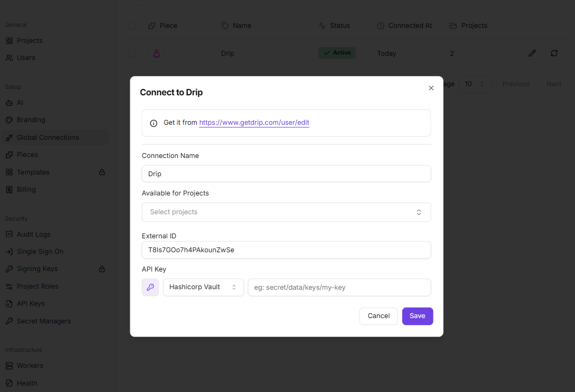
Task: Refresh the Drip connection status icon
Action: 554,53
